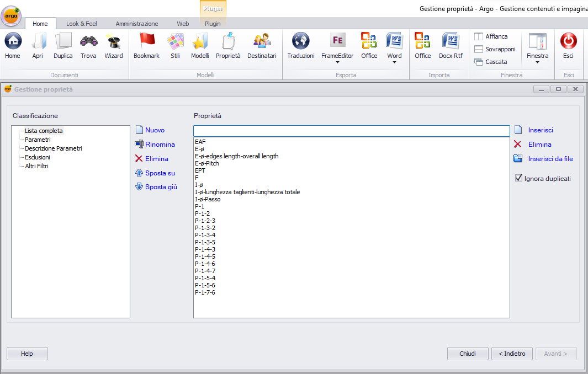588x374 pixels.
Task: Click the Traduzioni globe icon
Action: click(x=300, y=44)
